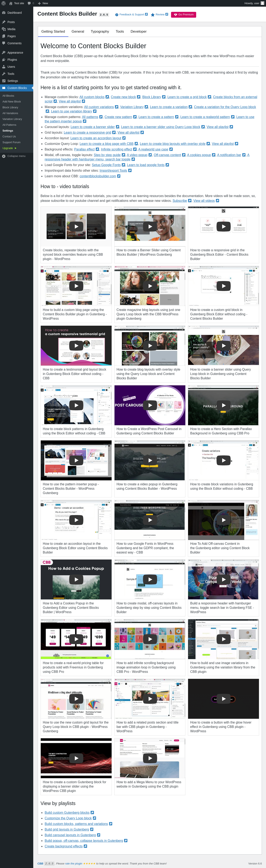Viewport: 266px width, 868px height.
Task: Play the Banner Slider video tutorial
Action: pos(150,226)
